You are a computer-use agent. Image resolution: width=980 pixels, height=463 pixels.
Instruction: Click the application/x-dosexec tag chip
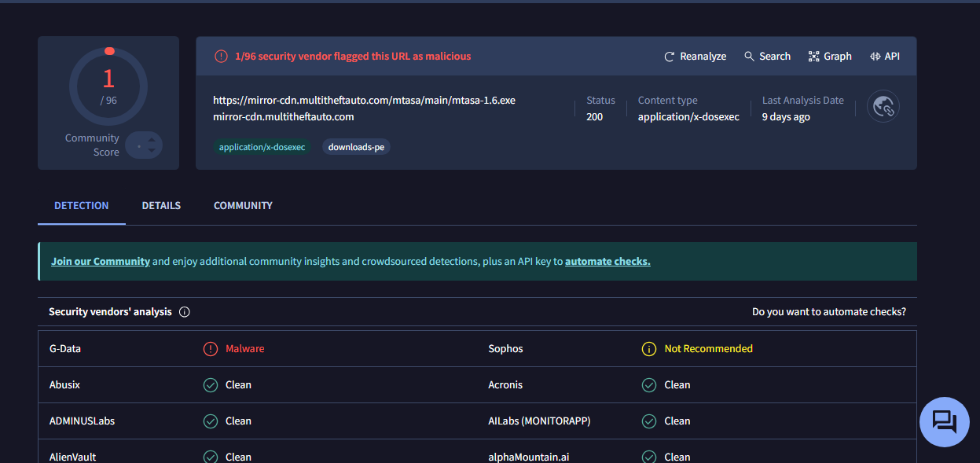click(x=262, y=147)
